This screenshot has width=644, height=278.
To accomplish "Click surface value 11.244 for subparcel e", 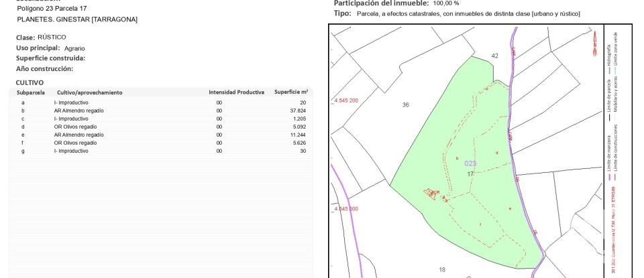I will pyautogui.click(x=298, y=135).
